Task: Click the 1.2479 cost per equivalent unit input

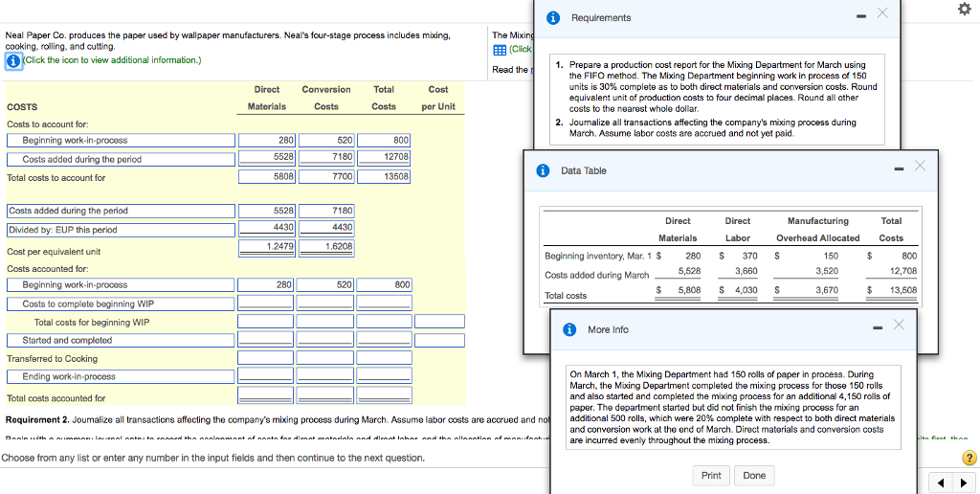Action: (268, 247)
